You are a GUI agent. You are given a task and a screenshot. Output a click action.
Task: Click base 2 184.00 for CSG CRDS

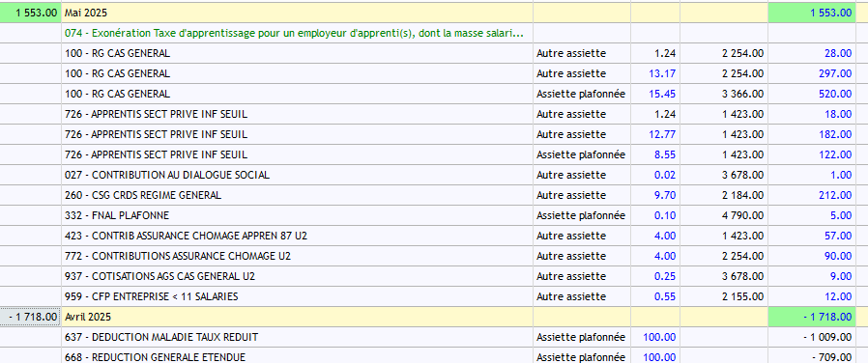[743, 195]
